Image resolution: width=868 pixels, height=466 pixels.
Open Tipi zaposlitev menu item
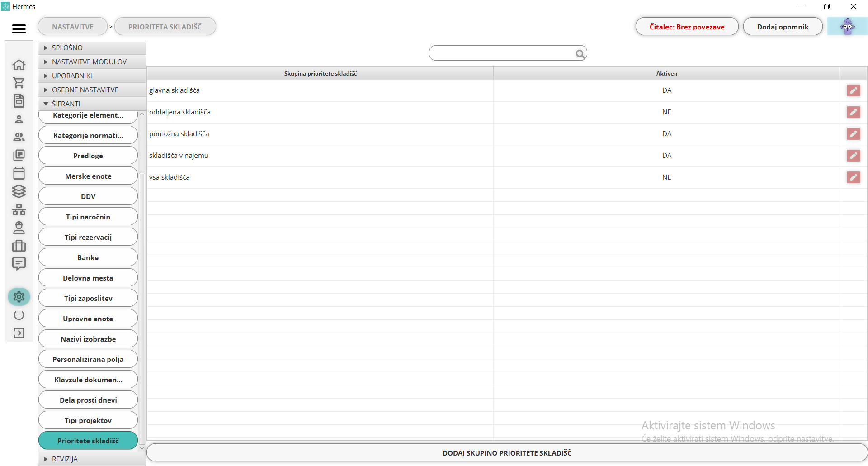88,298
